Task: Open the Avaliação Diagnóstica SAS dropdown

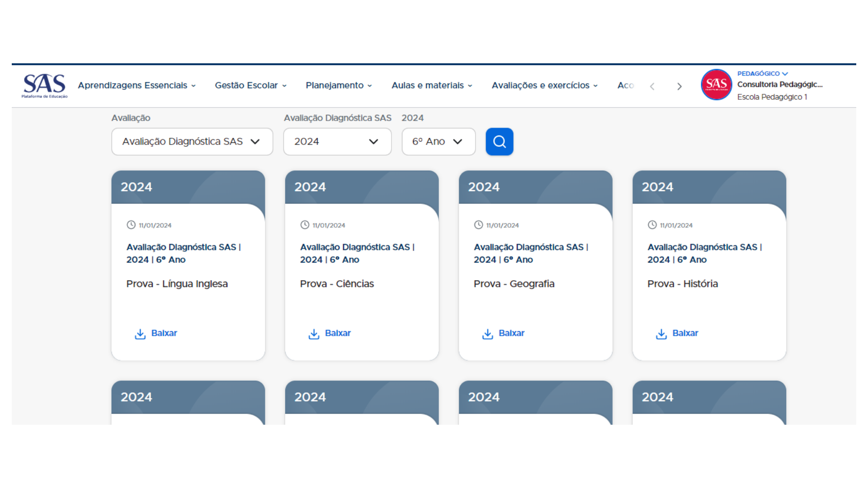Action: (192, 141)
